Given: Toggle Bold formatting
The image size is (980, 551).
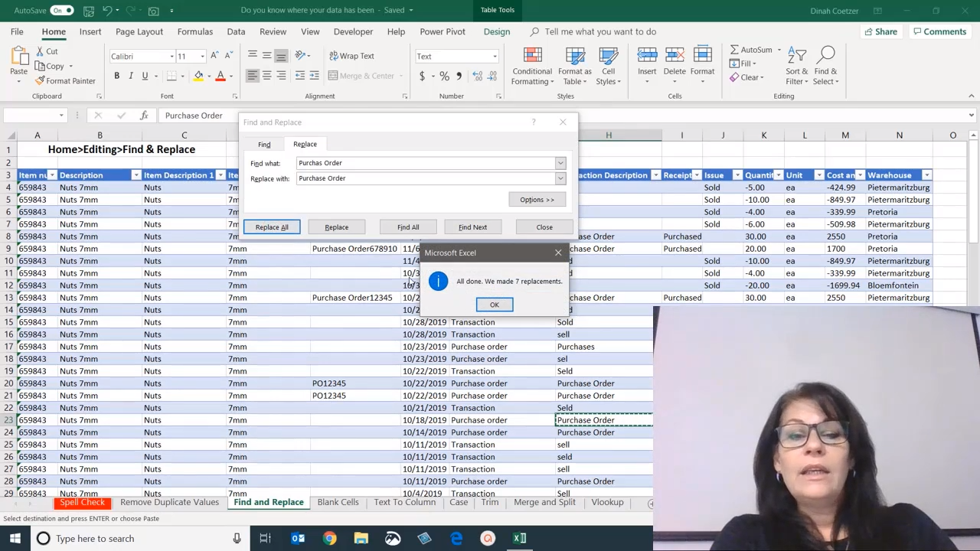Looking at the screenshot, I should click(x=116, y=76).
